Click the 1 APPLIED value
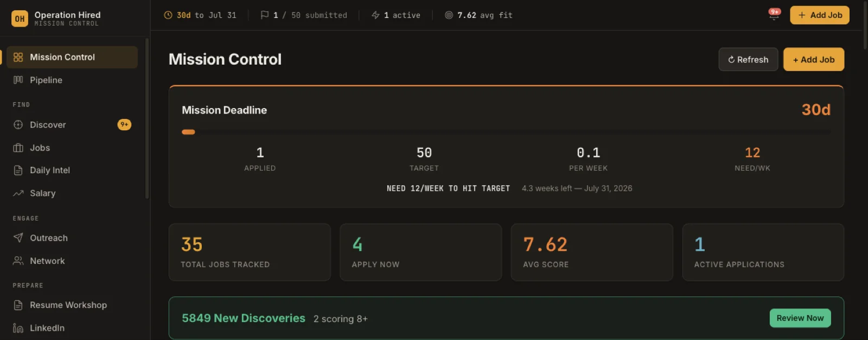This screenshot has height=340, width=868. [x=260, y=153]
